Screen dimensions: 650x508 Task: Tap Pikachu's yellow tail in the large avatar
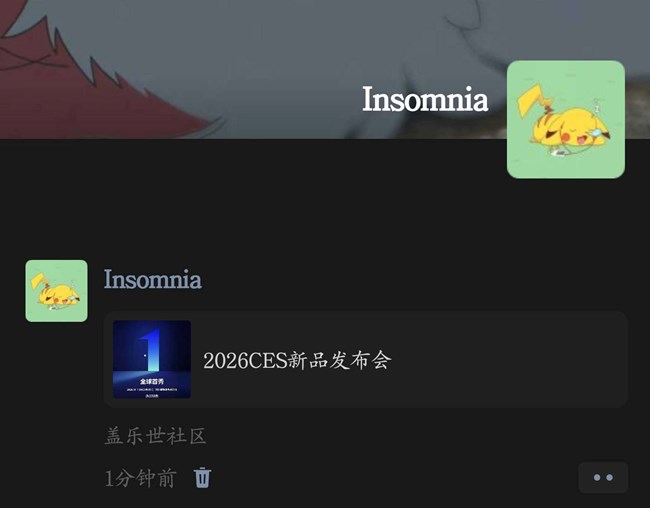(532, 100)
